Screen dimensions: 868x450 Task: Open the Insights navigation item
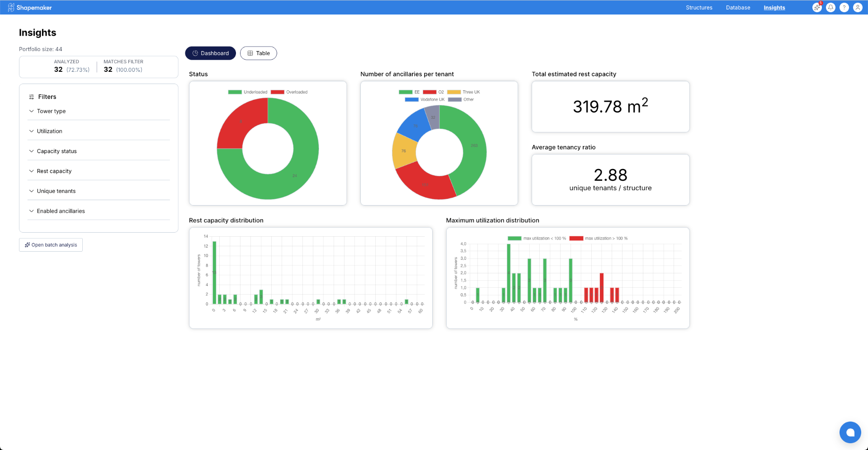pyautogui.click(x=774, y=8)
